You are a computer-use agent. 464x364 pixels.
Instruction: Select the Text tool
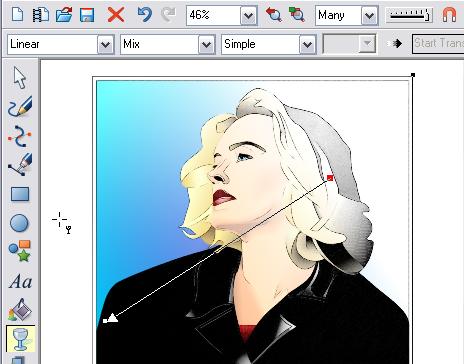click(x=20, y=282)
